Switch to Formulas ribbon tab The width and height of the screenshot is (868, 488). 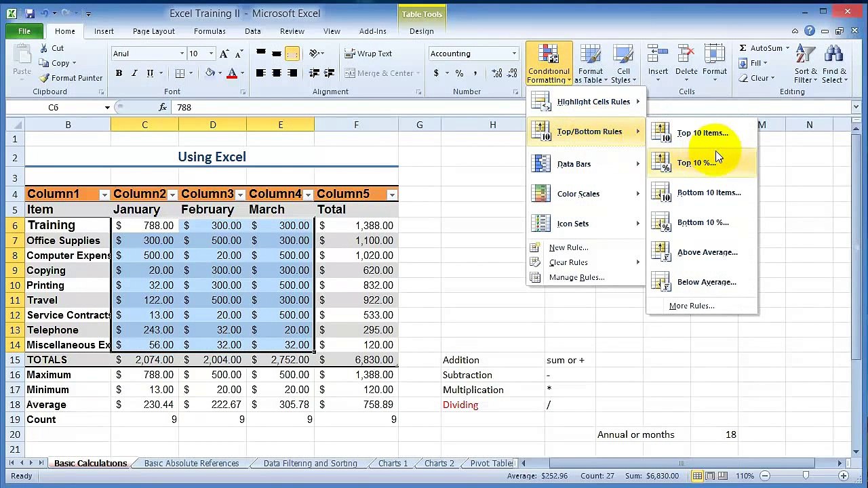click(210, 31)
